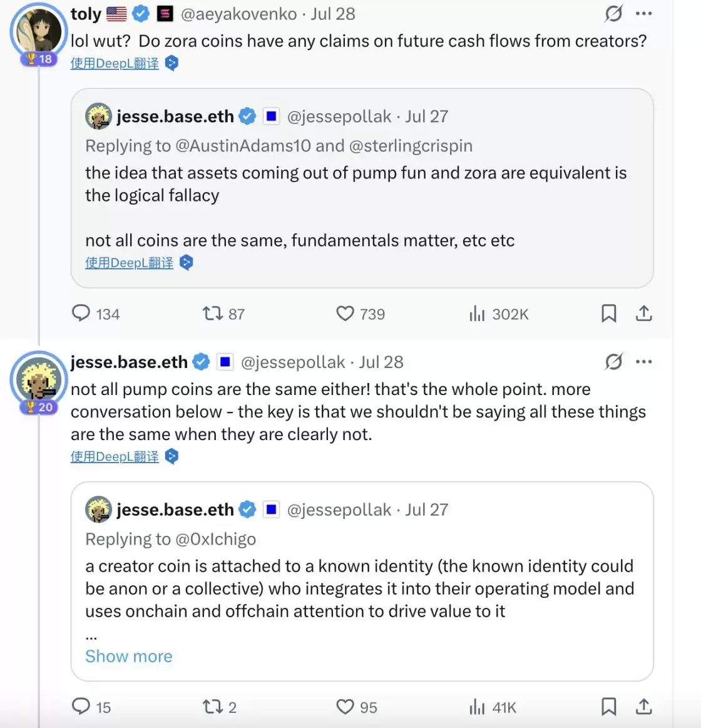The width and height of the screenshot is (701, 728).
Task: Reply to jesse's tweet with 15 replies
Action: pos(81,707)
